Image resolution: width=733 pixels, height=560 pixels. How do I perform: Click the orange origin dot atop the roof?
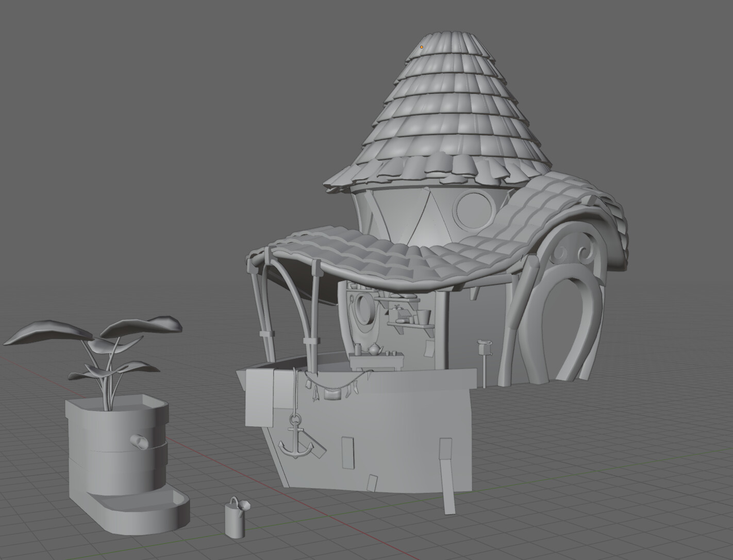click(x=422, y=47)
